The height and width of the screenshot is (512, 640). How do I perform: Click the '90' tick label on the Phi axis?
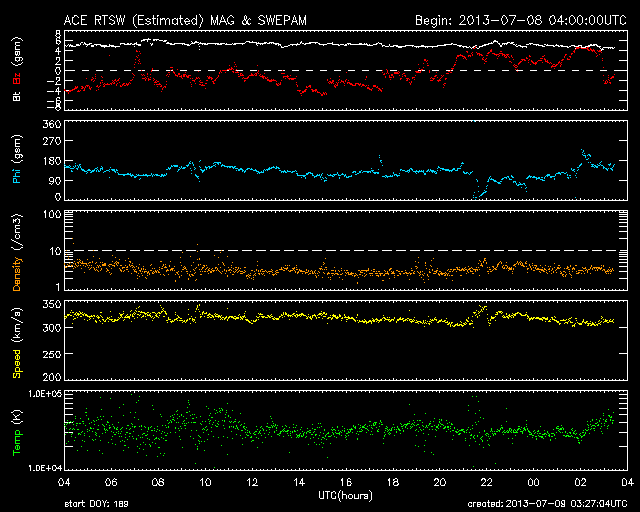(x=55, y=180)
